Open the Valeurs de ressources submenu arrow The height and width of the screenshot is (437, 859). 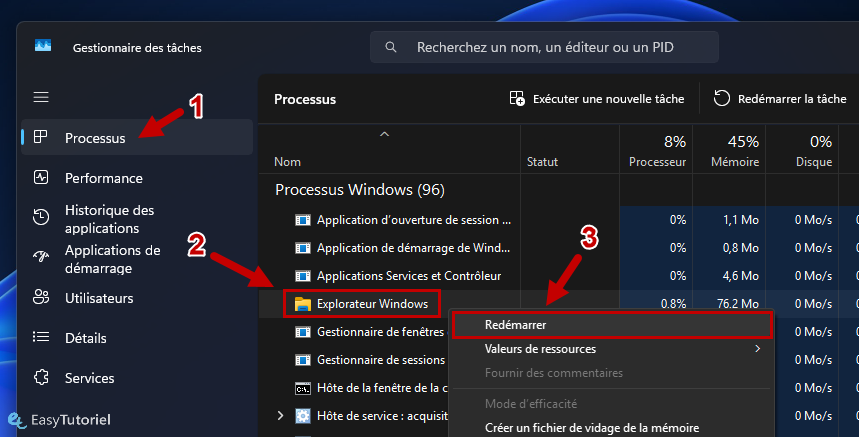coord(758,349)
